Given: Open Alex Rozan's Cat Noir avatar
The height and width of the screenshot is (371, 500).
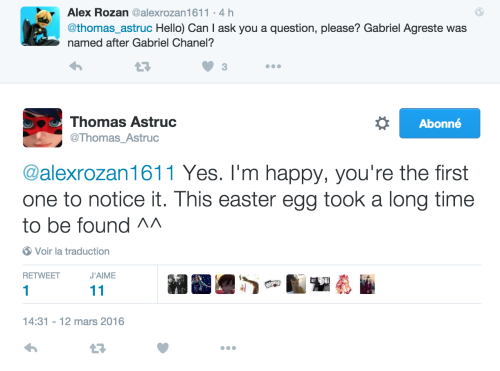Looking at the screenshot, I should [40, 26].
